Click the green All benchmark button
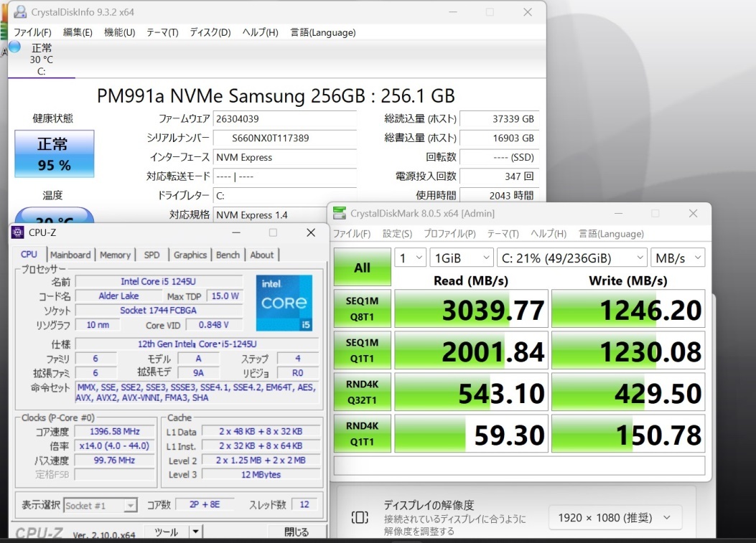756x543 pixels. [362, 268]
